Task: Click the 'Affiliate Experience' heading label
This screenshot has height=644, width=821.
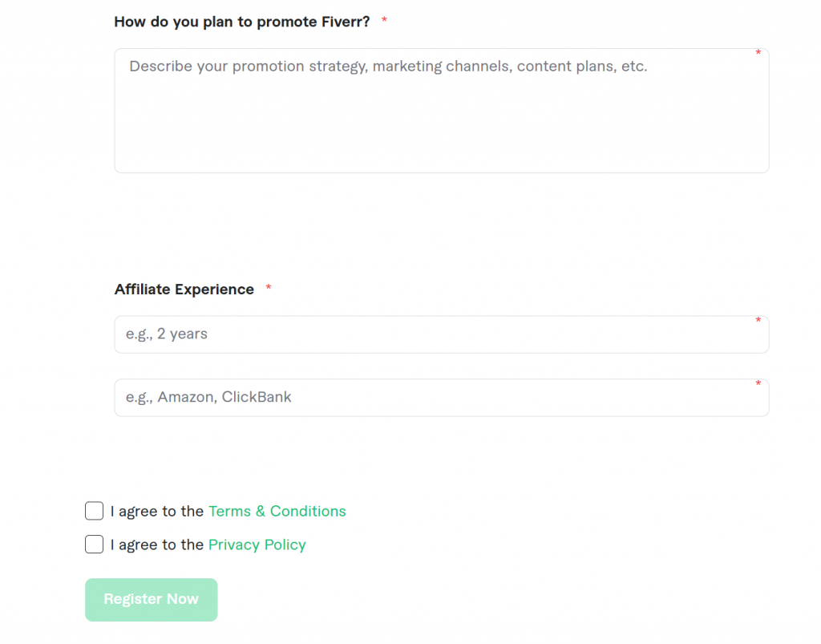Action: click(x=184, y=289)
